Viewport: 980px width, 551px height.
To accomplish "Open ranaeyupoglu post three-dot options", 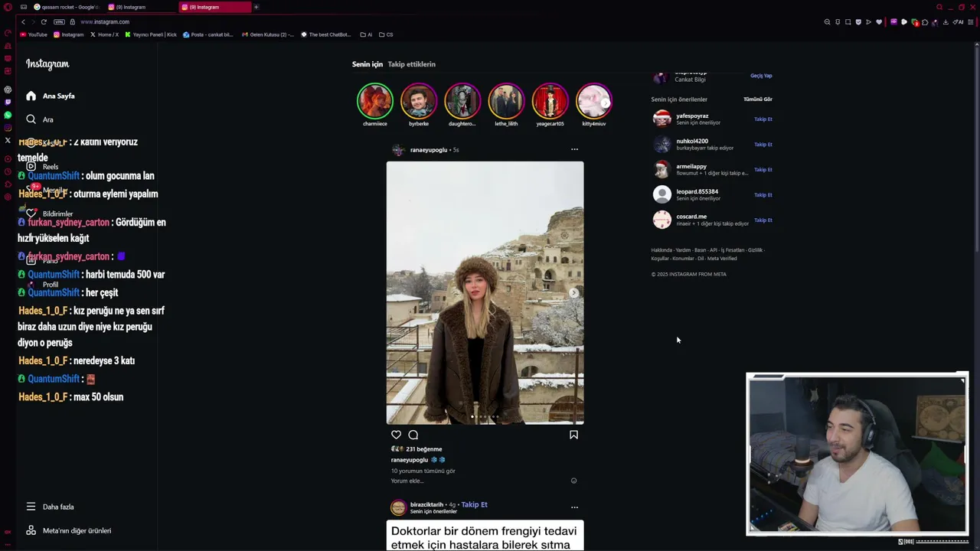I will point(574,149).
